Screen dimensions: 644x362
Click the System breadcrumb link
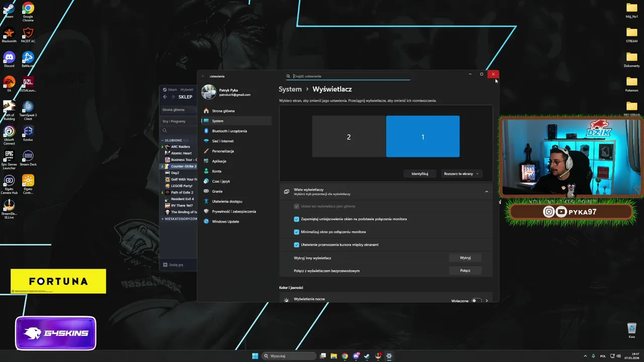pos(290,89)
